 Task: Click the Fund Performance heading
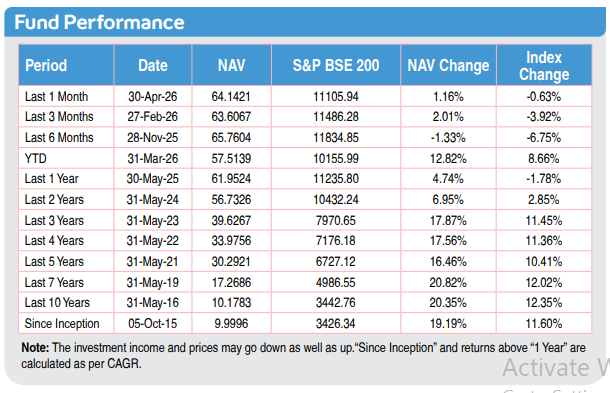(x=99, y=22)
